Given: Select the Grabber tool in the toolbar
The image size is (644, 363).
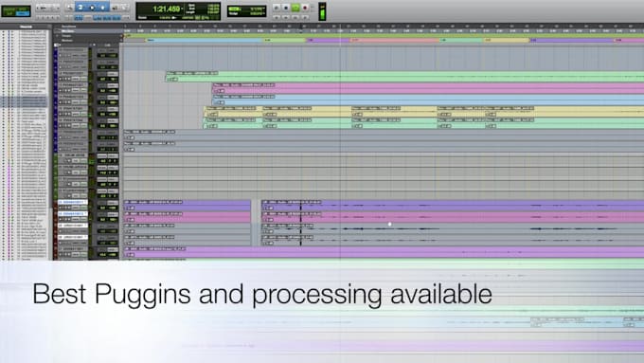Looking at the screenshot, I should [102, 8].
